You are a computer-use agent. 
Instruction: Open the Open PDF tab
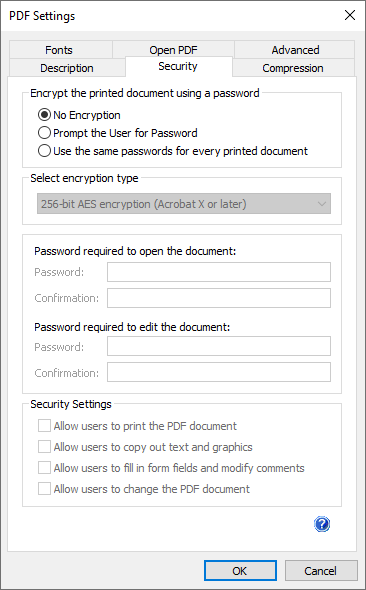pos(173,50)
